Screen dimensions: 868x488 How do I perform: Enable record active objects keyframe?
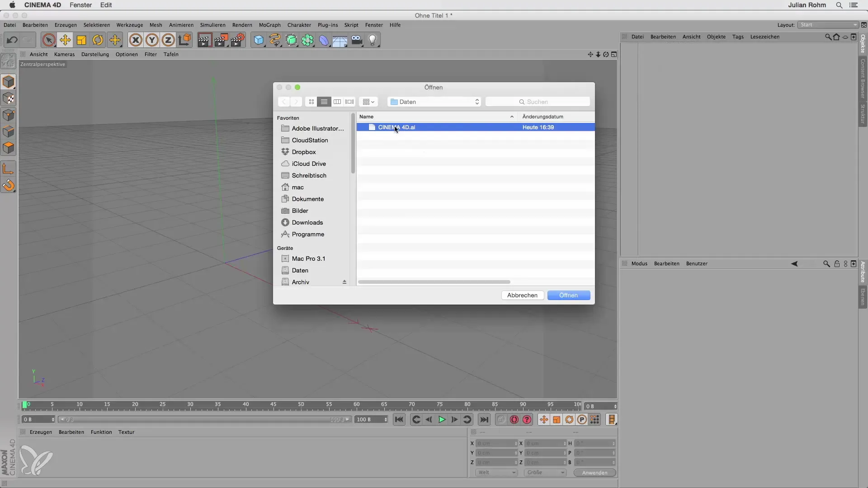(x=501, y=420)
